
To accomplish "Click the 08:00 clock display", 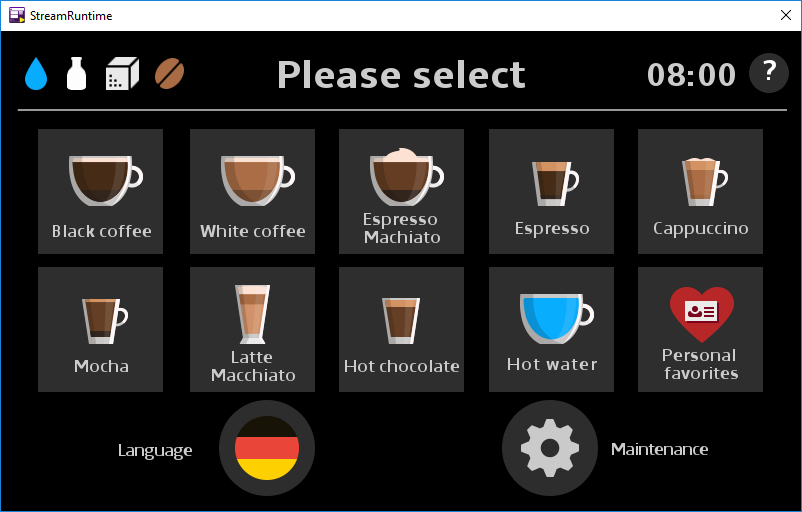I will (x=691, y=75).
